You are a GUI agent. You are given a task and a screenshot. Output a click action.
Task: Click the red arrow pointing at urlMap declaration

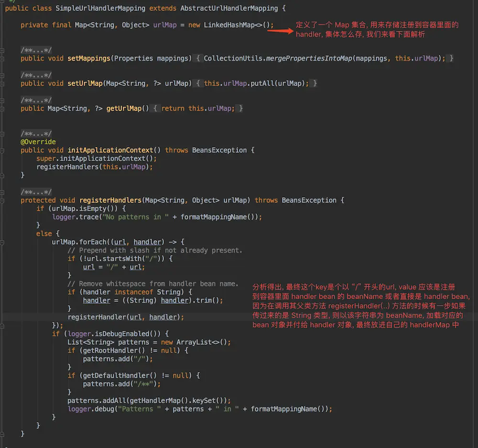(280, 32)
